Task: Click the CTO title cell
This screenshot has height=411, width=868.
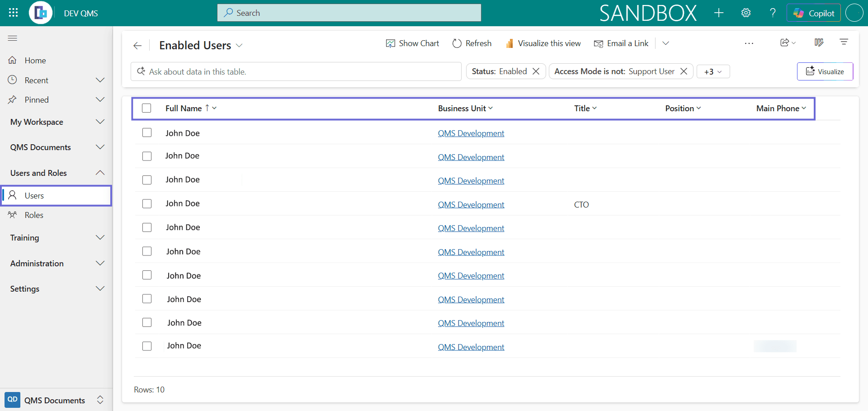Action: pos(581,205)
